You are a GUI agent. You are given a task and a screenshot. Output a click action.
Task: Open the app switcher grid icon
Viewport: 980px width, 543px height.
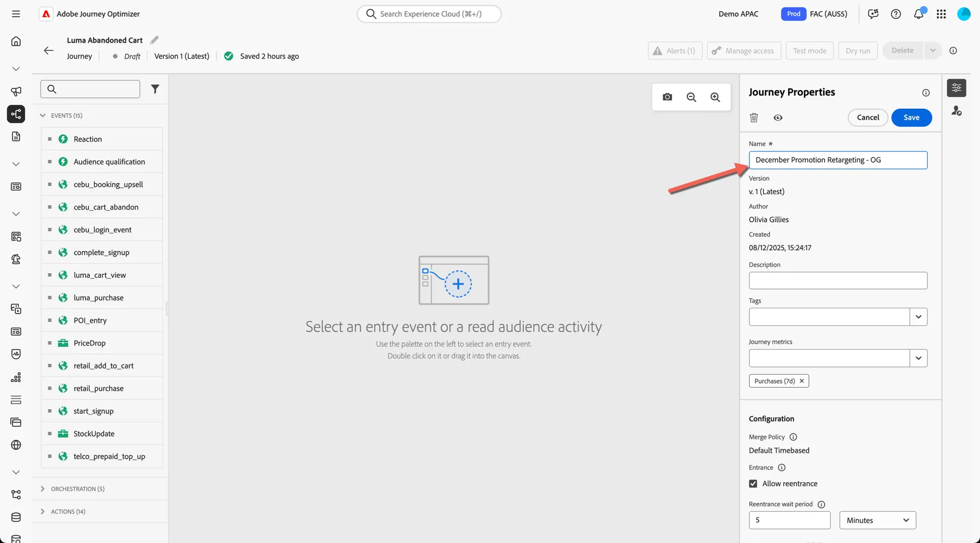click(x=941, y=14)
